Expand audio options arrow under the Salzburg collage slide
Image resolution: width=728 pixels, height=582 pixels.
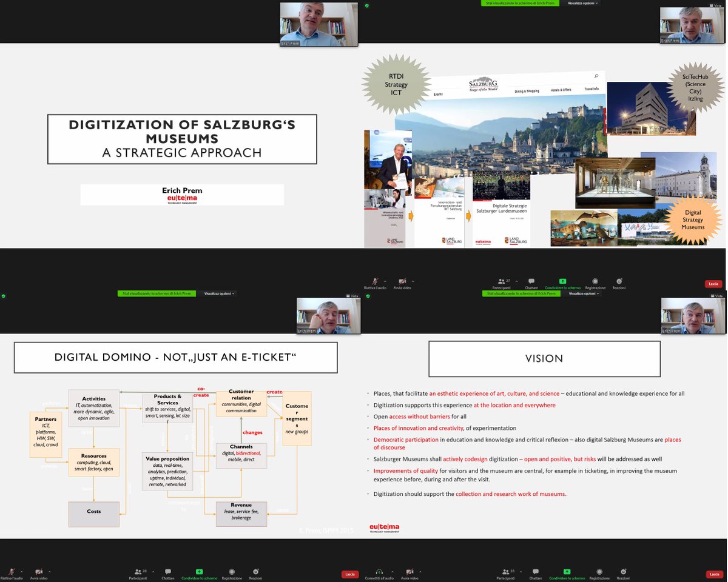(386, 281)
